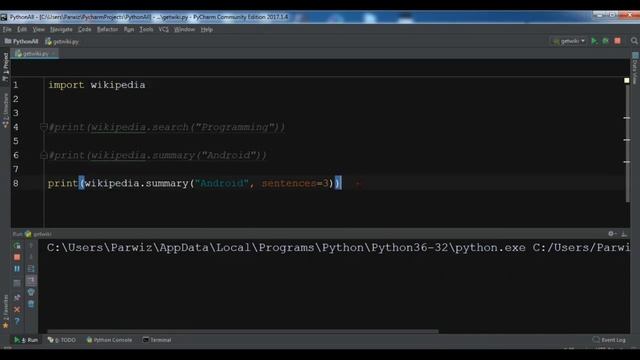Screen dimensions: 640x360
Task: Collapse comment fold marker on line 6
Action: click(43, 155)
